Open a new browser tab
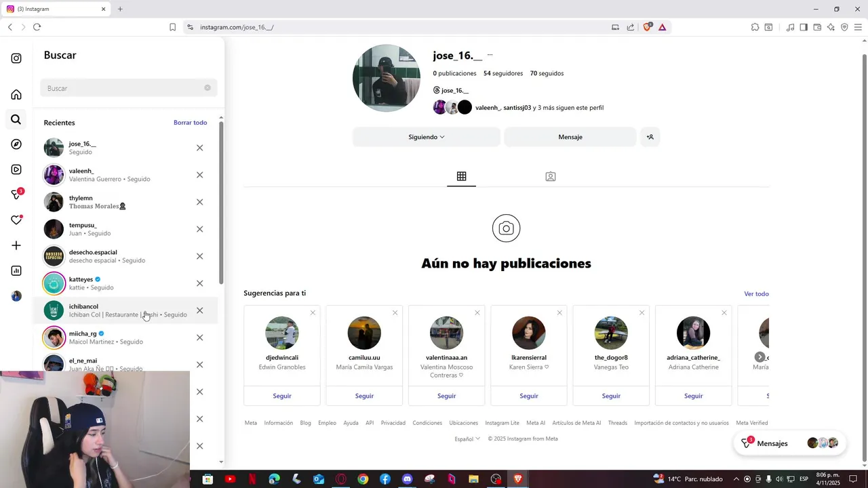This screenshot has height=488, width=868. (x=120, y=9)
